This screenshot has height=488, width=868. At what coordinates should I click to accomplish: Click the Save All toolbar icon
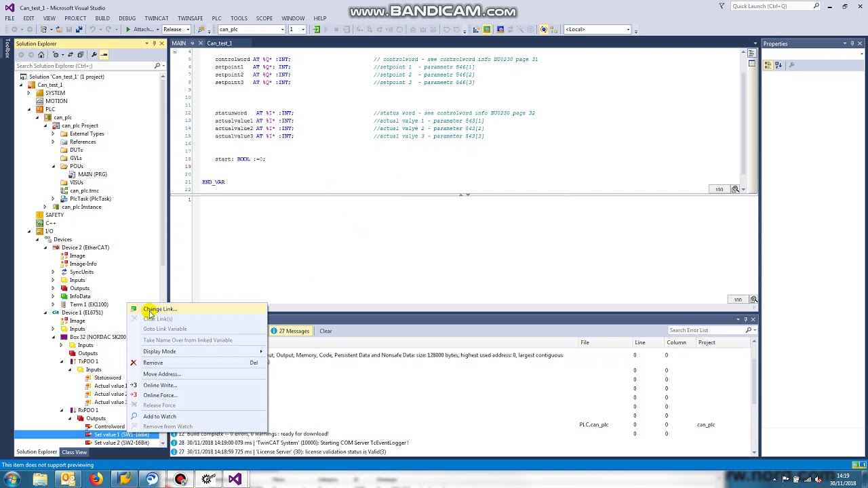79,30
